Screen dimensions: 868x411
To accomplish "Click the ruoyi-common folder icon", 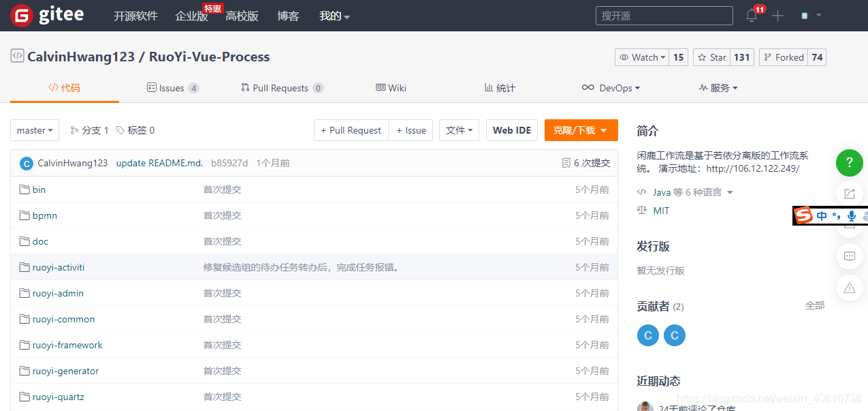I will tap(25, 319).
